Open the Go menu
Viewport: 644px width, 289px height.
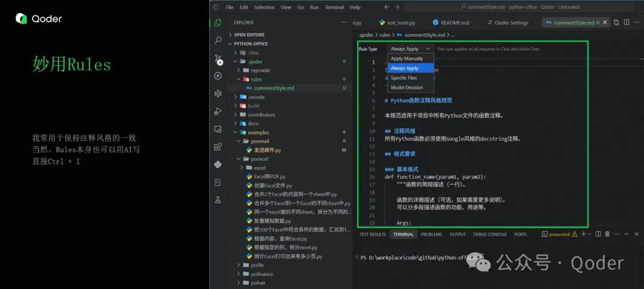301,7
